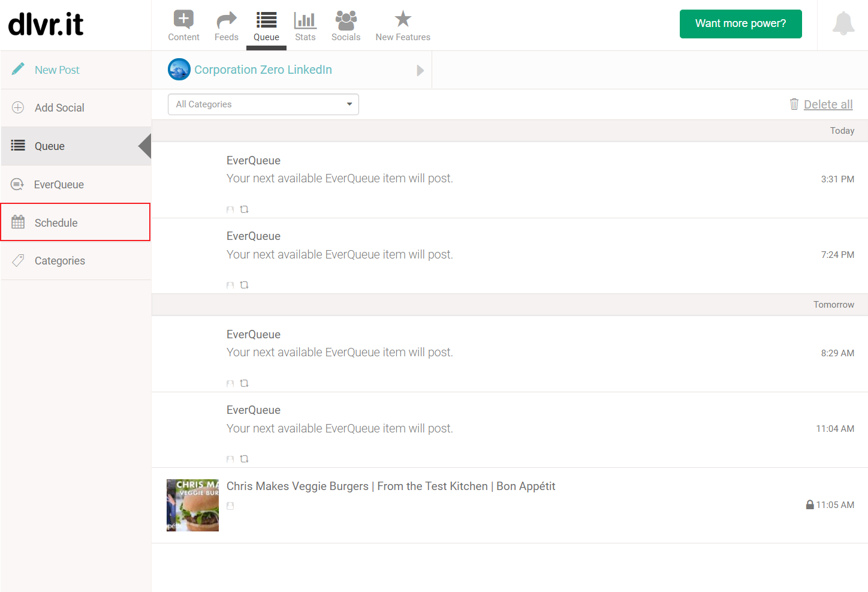Click the notifications bell icon
Viewport: 868px width, 592px height.
point(843,23)
